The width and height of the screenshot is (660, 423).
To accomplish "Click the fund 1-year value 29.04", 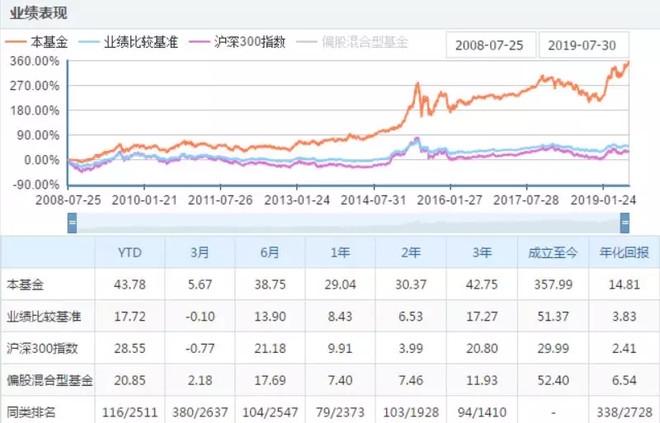I will (x=340, y=285).
